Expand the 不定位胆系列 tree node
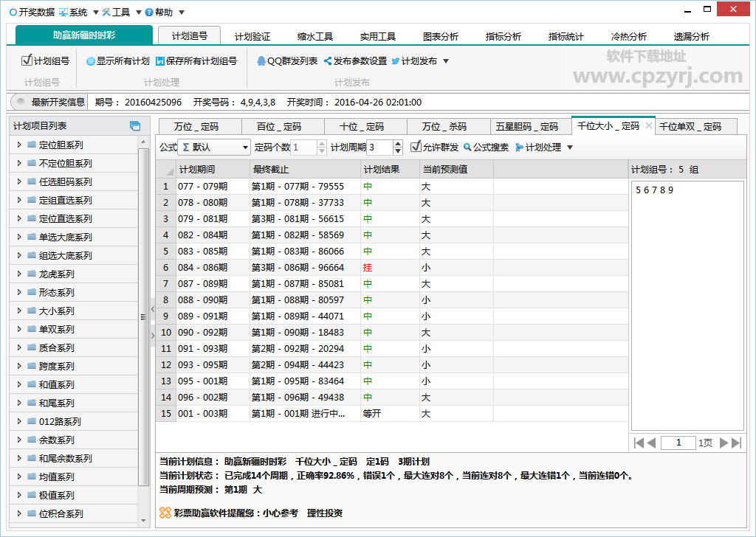This screenshot has width=756, height=537. click(x=19, y=163)
